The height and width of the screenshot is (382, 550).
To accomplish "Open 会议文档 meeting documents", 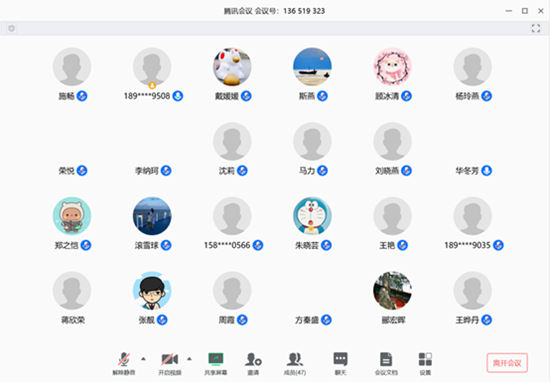I will click(x=386, y=363).
